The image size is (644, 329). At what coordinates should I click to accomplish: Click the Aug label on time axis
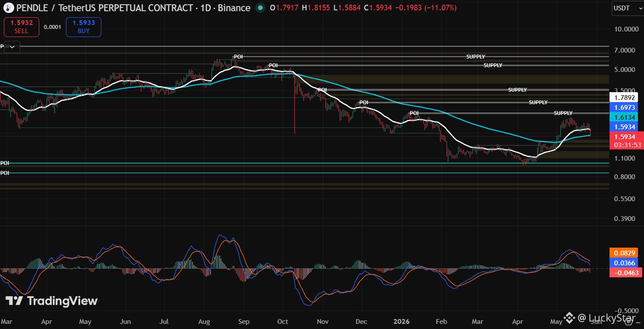(x=204, y=321)
